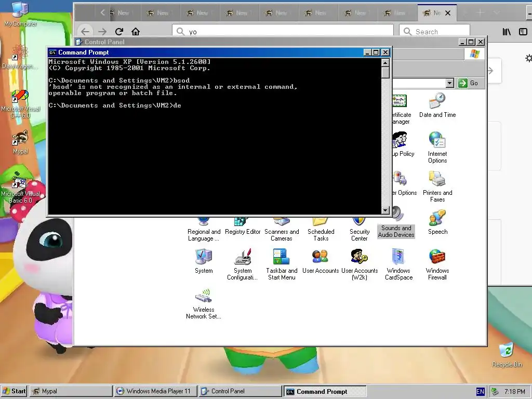
Task: Click Command Prompt scrollbar up arrow
Action: [385, 63]
